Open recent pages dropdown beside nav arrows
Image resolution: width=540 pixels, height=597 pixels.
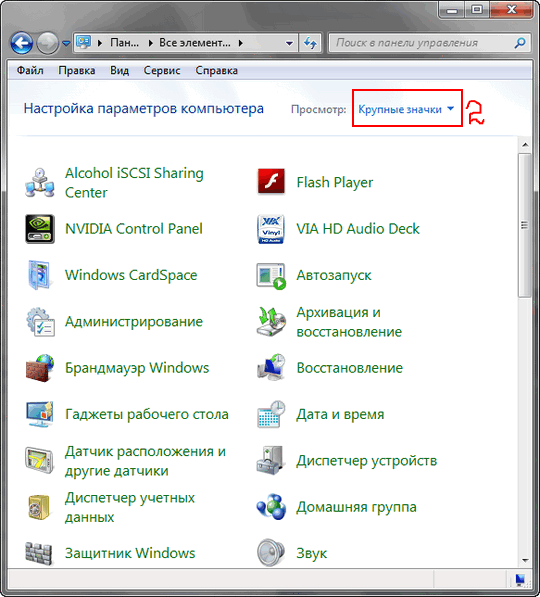pos(66,43)
